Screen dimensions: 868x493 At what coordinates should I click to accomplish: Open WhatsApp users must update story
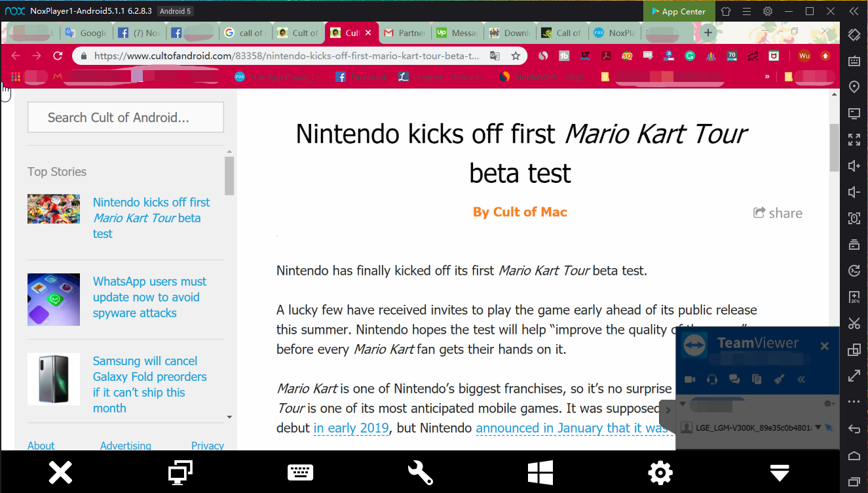149,297
